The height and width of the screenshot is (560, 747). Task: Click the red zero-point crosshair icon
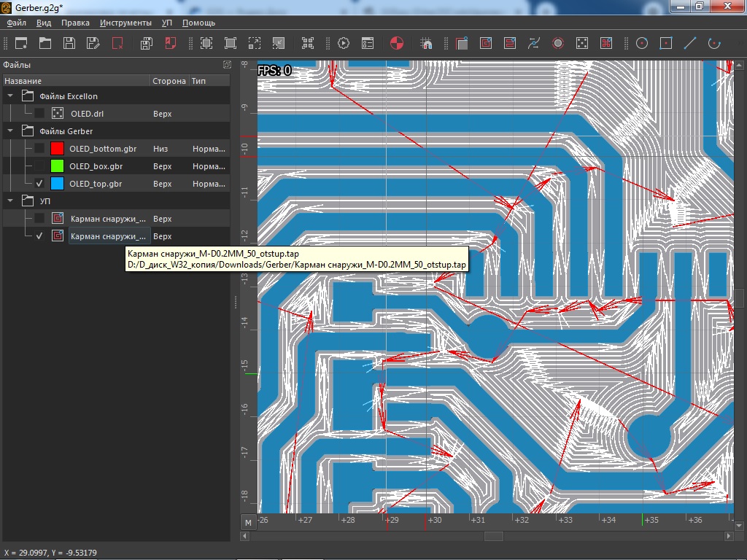396,43
